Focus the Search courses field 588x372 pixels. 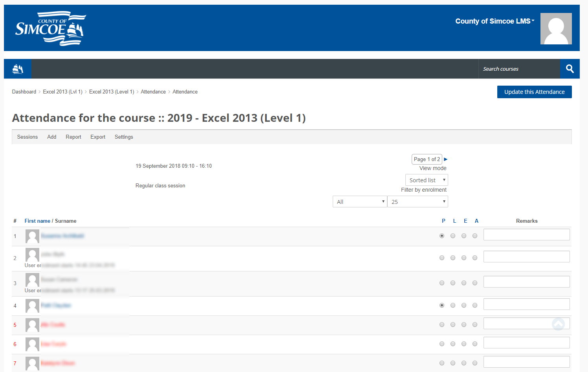pos(519,69)
